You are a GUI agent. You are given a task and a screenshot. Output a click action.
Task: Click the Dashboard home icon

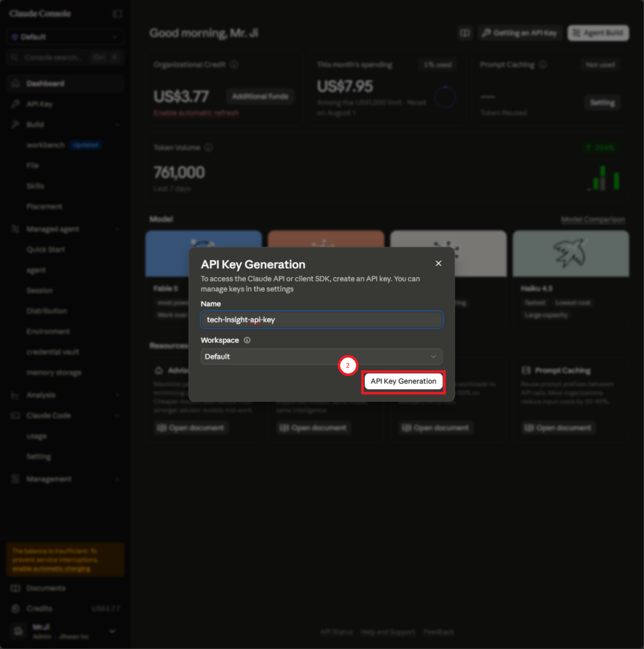(x=15, y=83)
